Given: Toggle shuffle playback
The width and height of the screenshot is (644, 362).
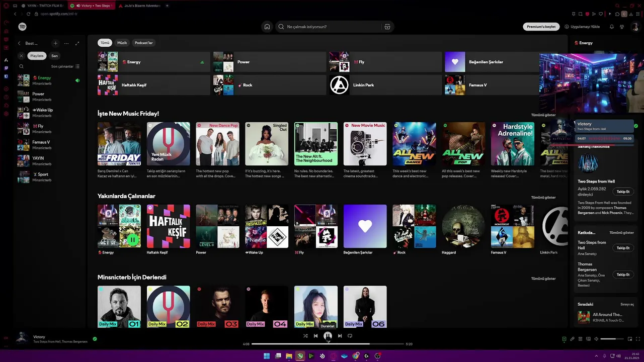Looking at the screenshot, I should tap(305, 336).
